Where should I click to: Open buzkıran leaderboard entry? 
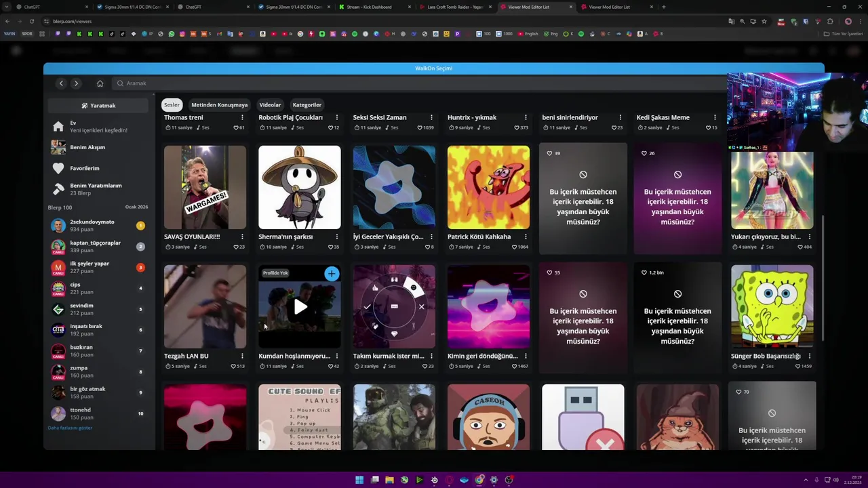pyautogui.click(x=98, y=350)
